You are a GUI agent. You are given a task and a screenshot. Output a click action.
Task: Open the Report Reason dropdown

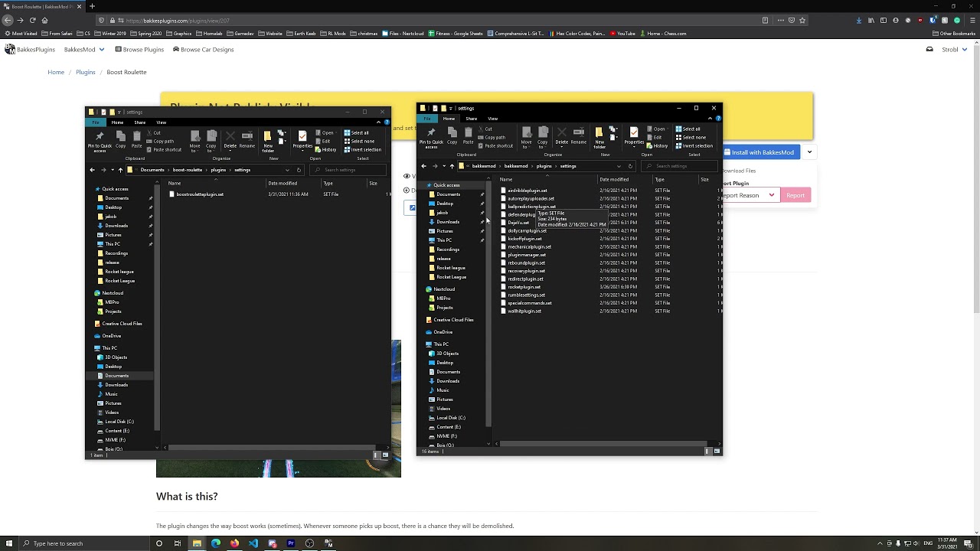point(750,195)
